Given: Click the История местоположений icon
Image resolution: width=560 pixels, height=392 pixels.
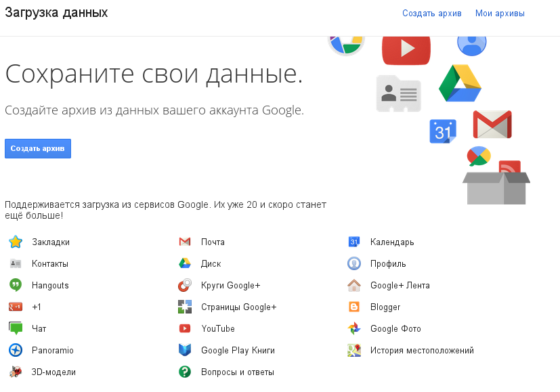Looking at the screenshot, I should (x=353, y=350).
